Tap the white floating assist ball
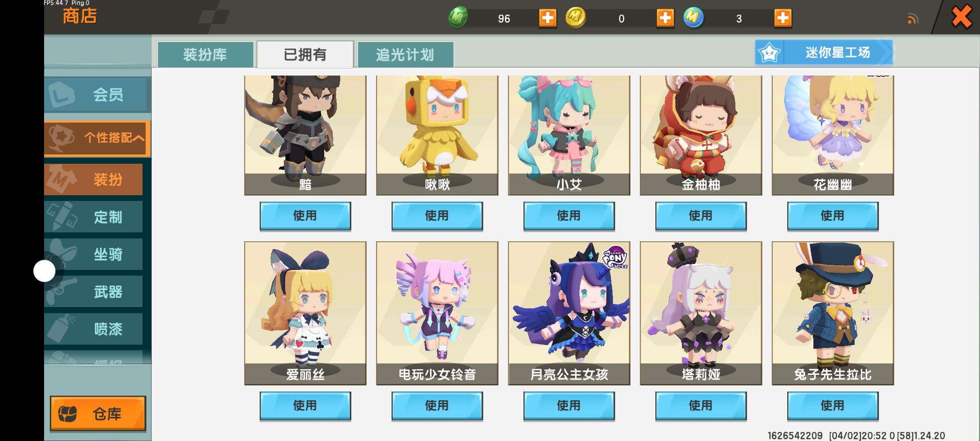This screenshot has width=980, height=441. click(44, 271)
